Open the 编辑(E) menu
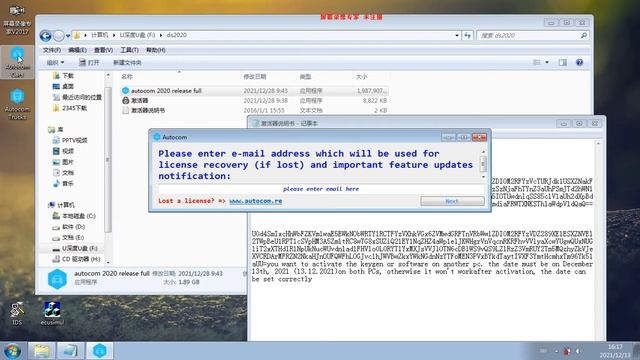The image size is (640, 360). tap(77, 50)
